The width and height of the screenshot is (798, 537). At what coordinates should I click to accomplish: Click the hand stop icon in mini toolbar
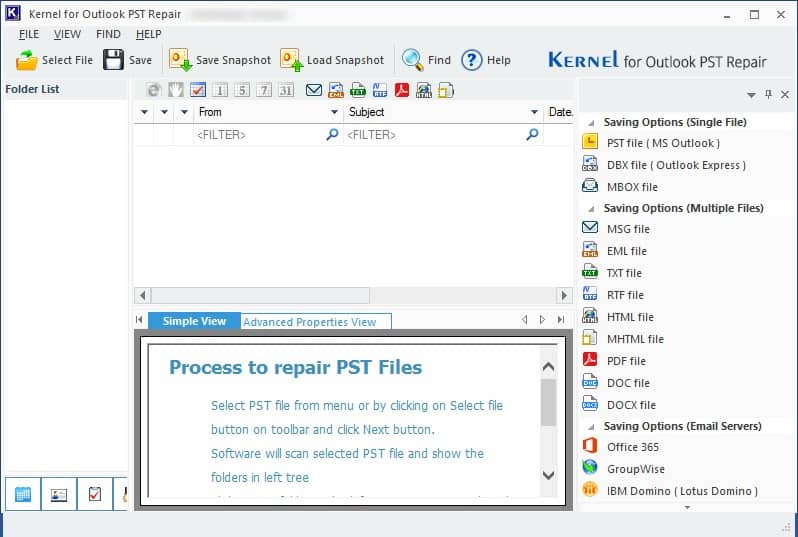click(x=176, y=91)
